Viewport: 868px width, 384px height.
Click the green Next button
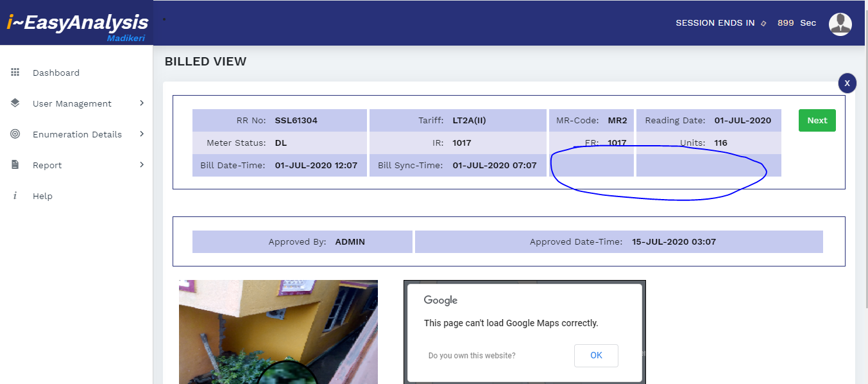pyautogui.click(x=817, y=120)
